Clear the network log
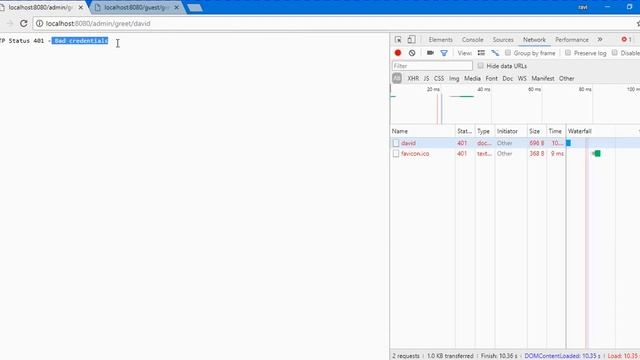The image size is (640, 360). [412, 53]
